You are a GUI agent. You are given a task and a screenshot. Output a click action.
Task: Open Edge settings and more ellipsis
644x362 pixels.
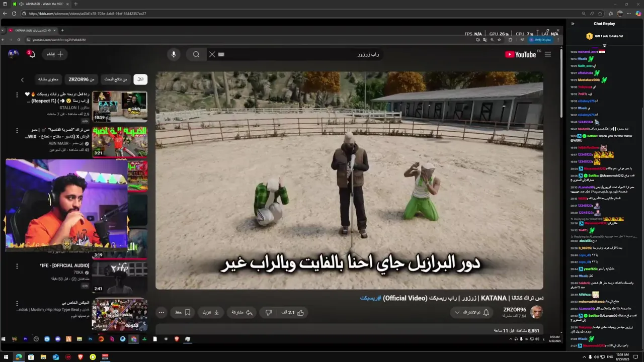(x=629, y=14)
